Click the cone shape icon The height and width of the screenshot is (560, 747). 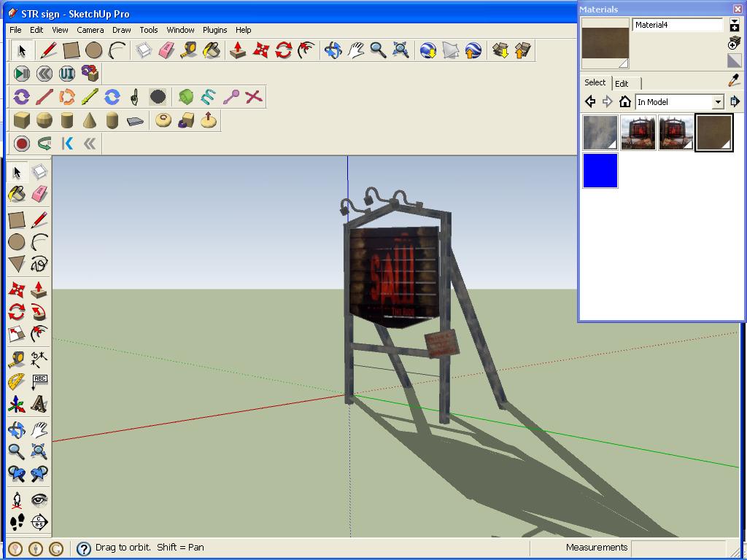[90, 120]
